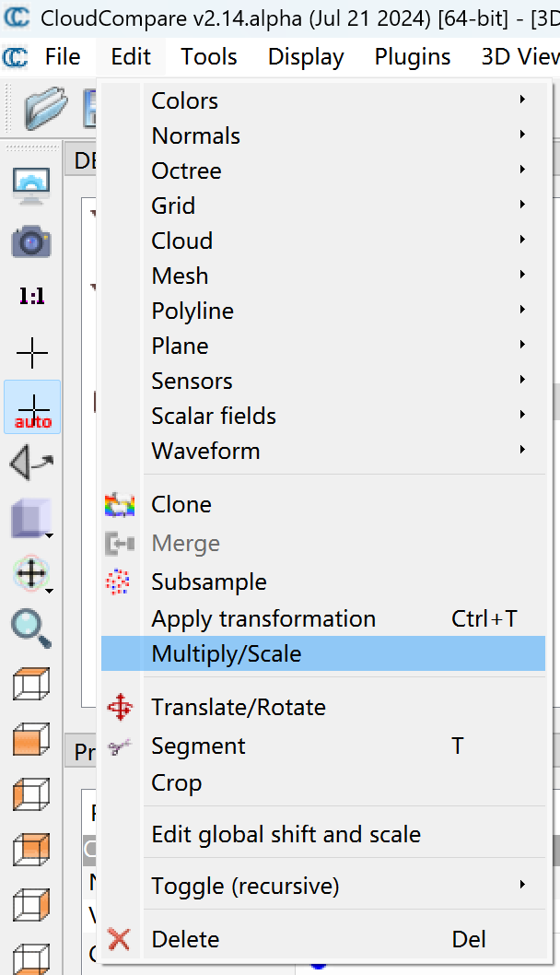Click the Clone menu icon

pyautogui.click(x=120, y=505)
